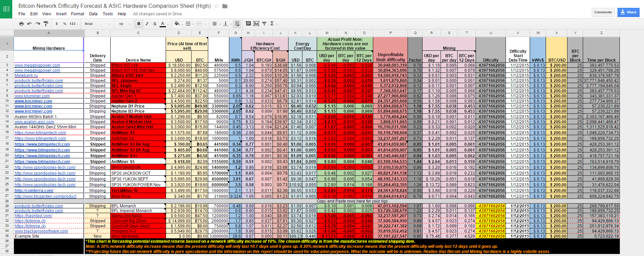Insert a chart
Screen dimensions: 644x256
click(256, 24)
